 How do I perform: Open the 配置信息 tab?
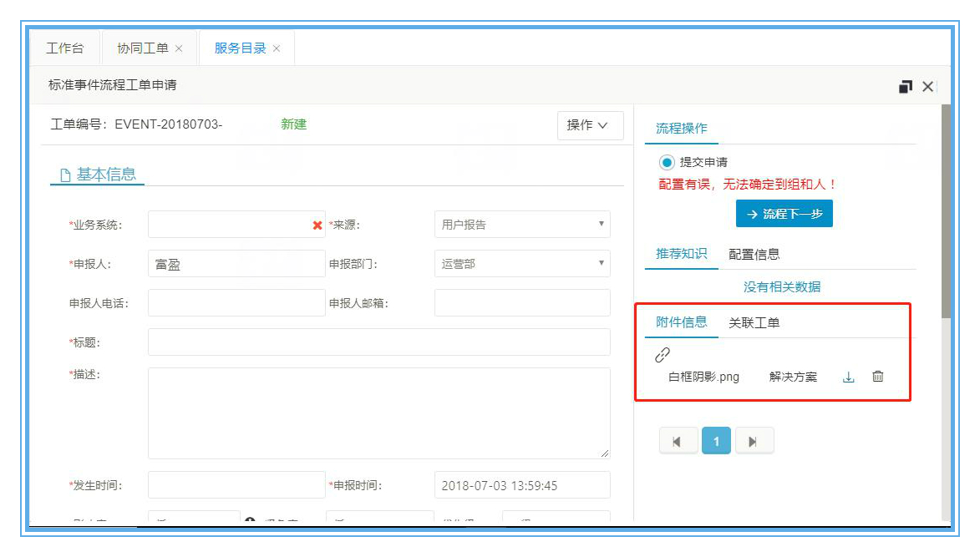pyautogui.click(x=754, y=255)
